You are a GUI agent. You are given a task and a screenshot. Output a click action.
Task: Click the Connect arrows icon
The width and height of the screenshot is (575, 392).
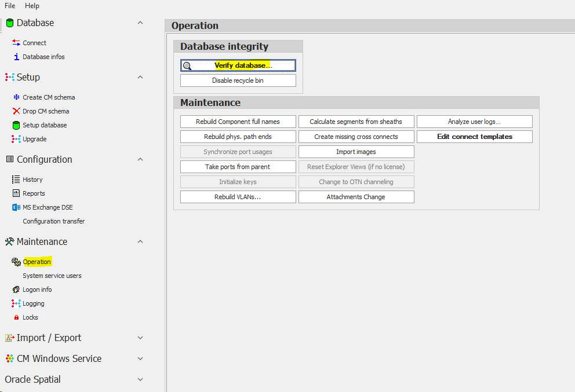pos(16,43)
